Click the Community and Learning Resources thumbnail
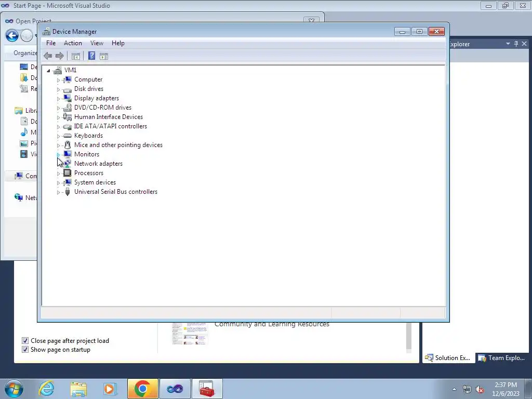Viewport: 532px width, 399px height. tap(190, 334)
